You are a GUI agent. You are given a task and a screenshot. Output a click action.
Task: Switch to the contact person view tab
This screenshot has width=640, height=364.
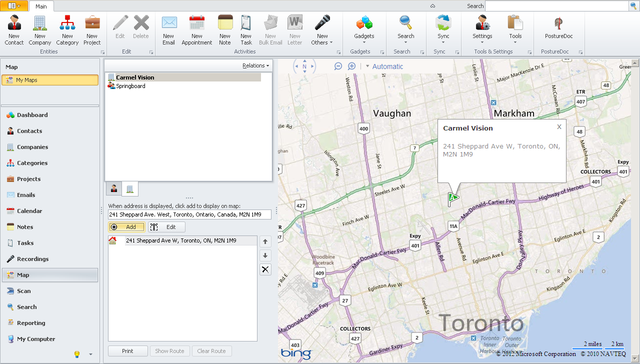[x=112, y=188]
